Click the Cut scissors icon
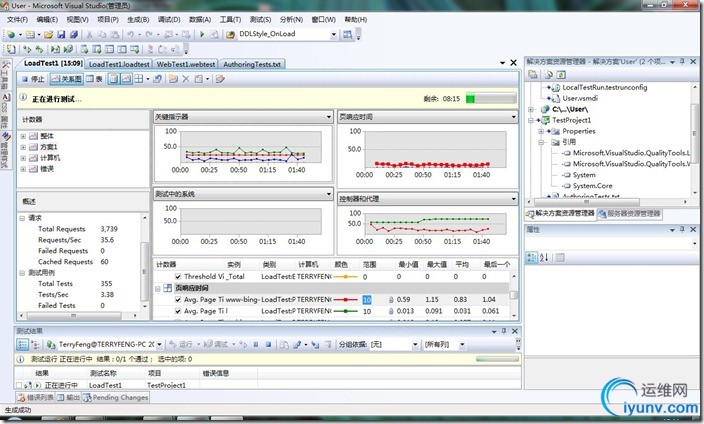Screen dimensions: 704x424 (x=89, y=35)
